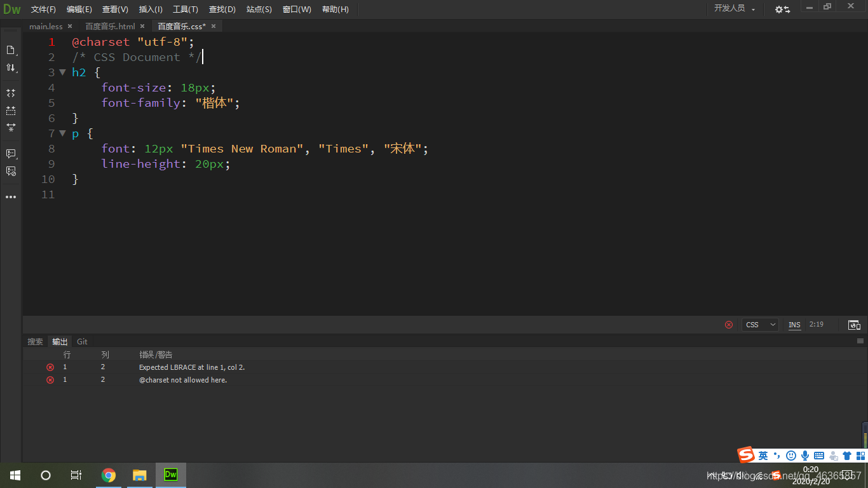This screenshot has height=488, width=868.
Task: Click the Expand All code icon
Action: [x=10, y=93]
